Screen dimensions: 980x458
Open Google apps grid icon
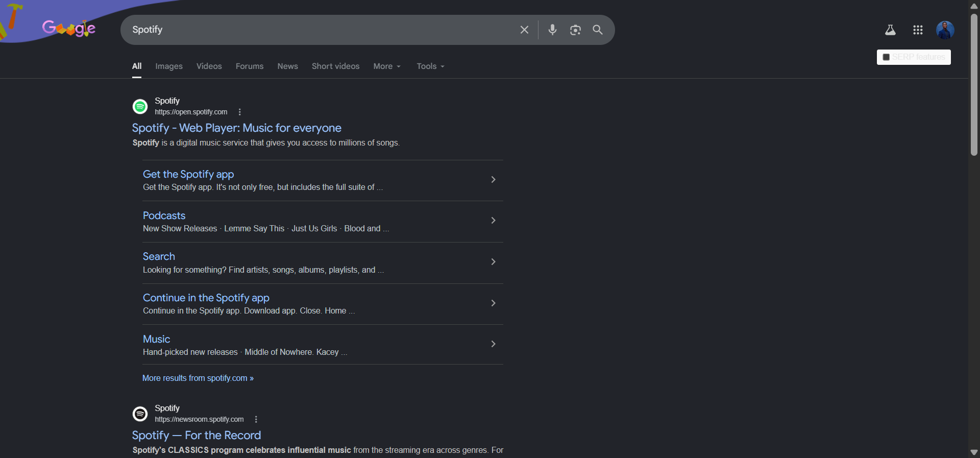pyautogui.click(x=918, y=30)
